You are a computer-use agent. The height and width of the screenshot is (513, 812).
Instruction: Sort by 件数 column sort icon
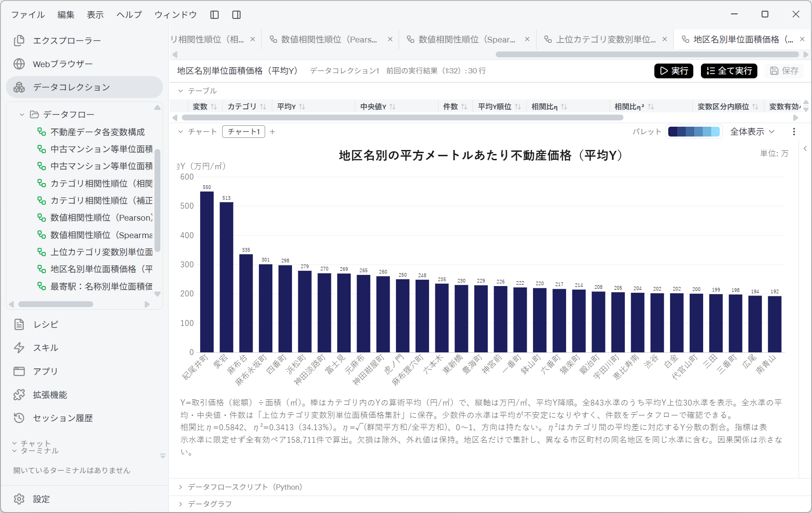pyautogui.click(x=464, y=107)
